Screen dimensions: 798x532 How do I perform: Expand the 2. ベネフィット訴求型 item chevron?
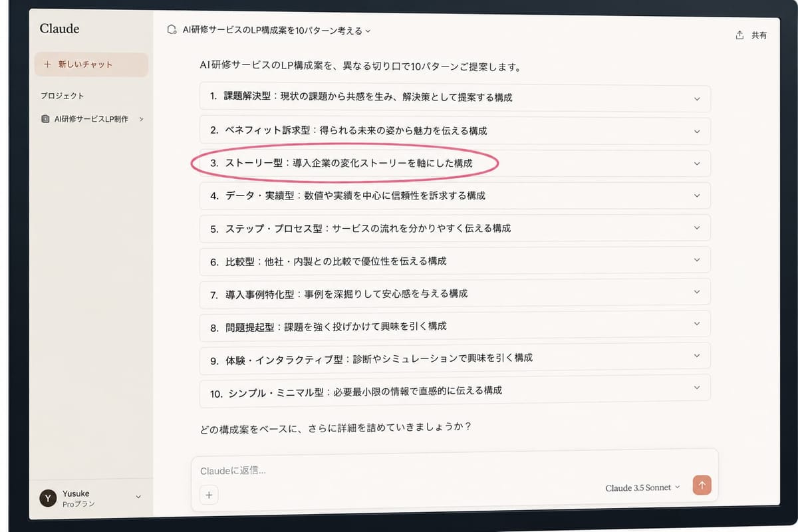point(697,131)
